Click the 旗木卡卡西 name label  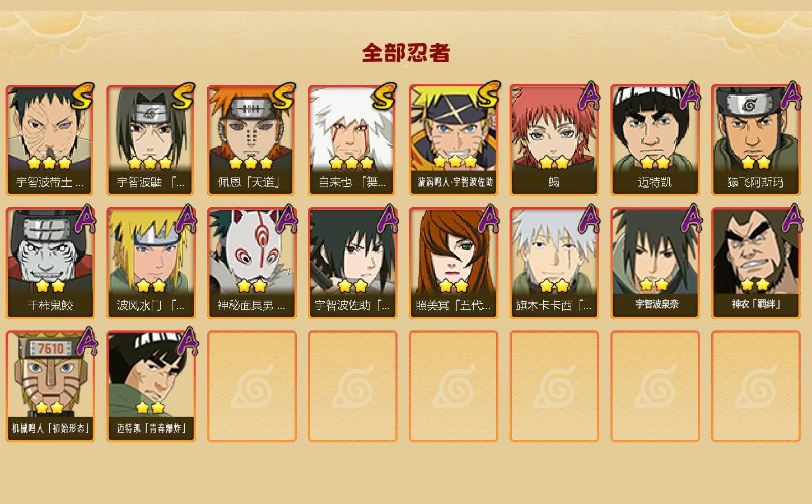(554, 306)
